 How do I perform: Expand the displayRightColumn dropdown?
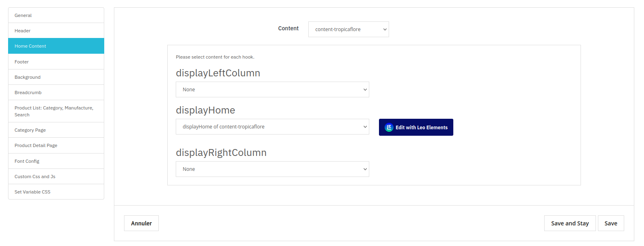coord(272,169)
